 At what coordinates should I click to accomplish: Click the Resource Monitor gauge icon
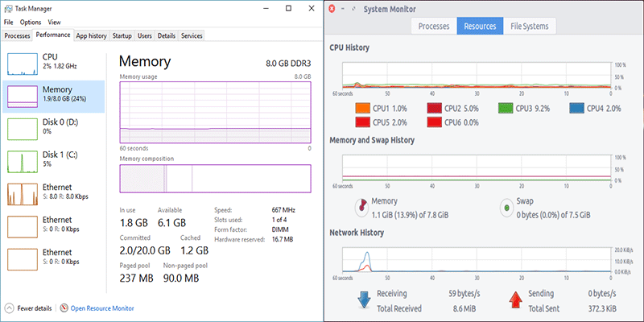point(64,308)
